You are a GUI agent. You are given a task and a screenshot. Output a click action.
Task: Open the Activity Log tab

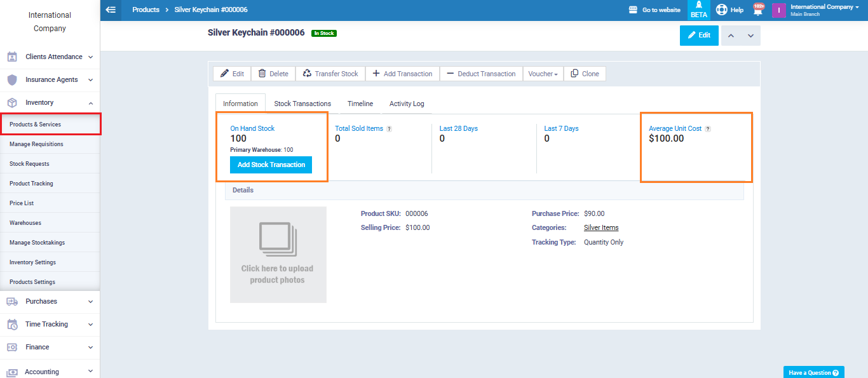[x=407, y=104]
